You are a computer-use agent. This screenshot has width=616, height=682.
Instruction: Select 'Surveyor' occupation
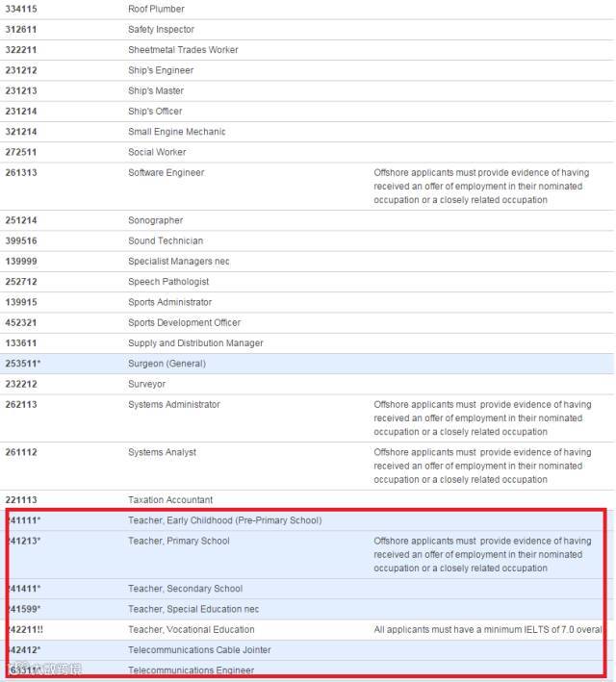[146, 384]
